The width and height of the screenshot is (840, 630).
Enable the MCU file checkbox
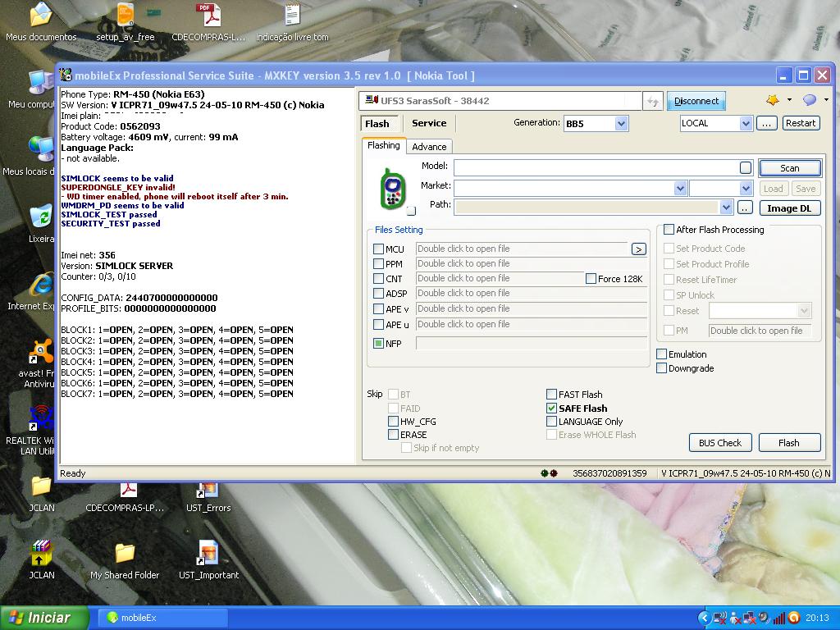coord(378,249)
